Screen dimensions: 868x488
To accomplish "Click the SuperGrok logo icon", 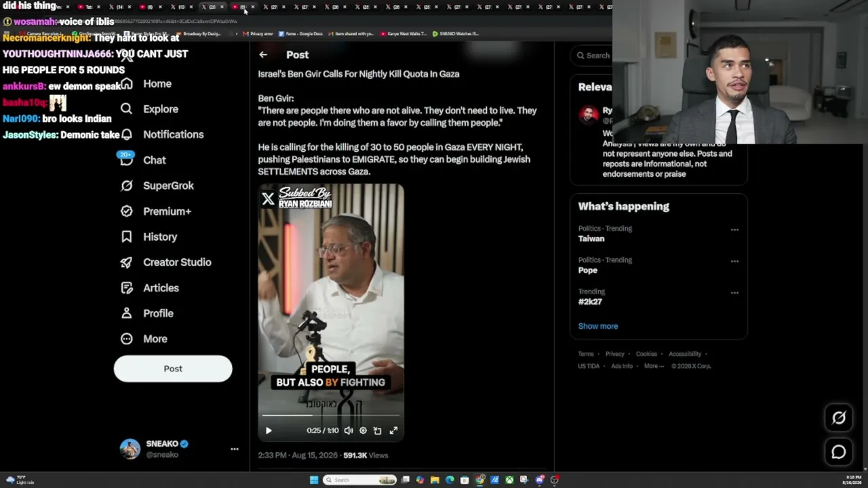I will [126, 186].
